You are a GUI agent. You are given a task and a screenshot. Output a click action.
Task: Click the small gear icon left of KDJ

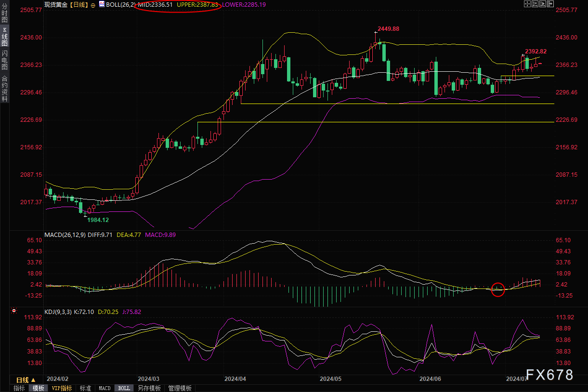tap(15, 311)
